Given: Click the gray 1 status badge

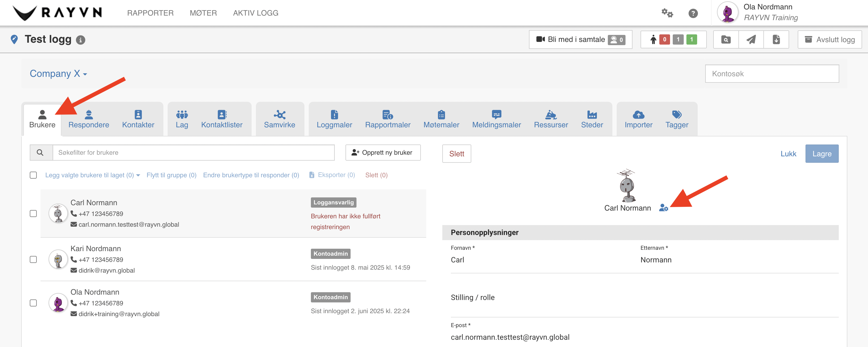Looking at the screenshot, I should 678,39.
